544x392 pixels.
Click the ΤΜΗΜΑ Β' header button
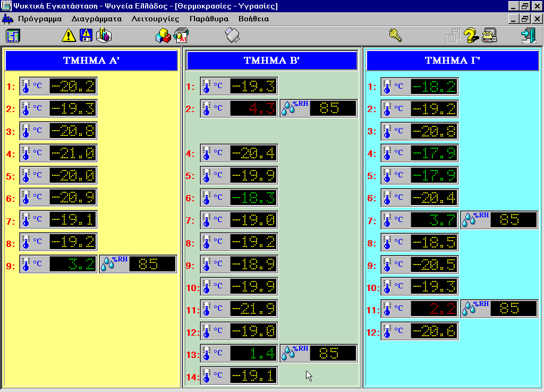pos(272,61)
